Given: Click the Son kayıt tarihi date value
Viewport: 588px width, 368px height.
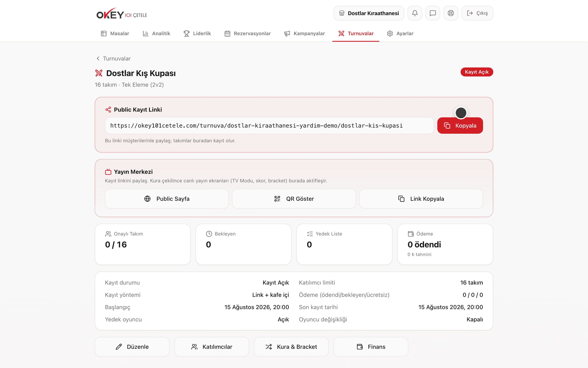Looking at the screenshot, I should pos(450,307).
